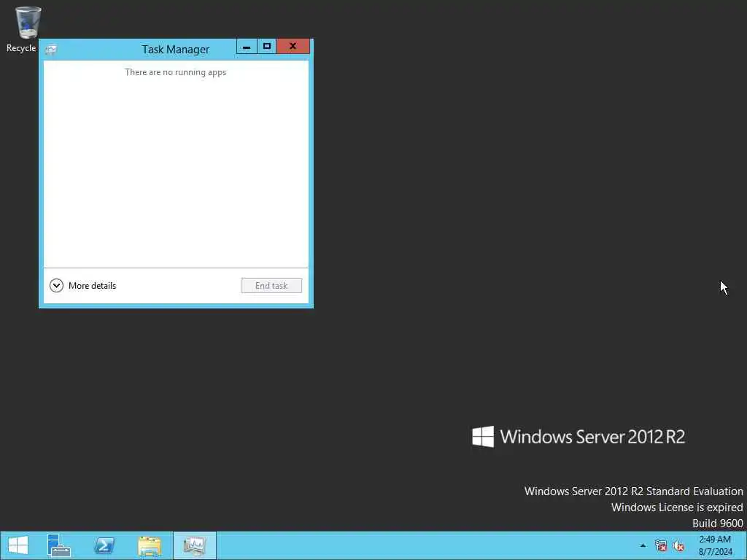Open Windows PowerShell from taskbar
747x560 pixels.
104,545
